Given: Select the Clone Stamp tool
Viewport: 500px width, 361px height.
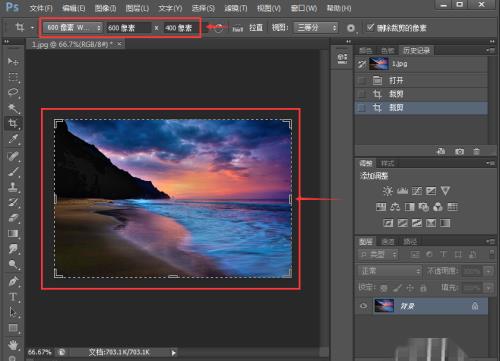Looking at the screenshot, I should 13,187.
